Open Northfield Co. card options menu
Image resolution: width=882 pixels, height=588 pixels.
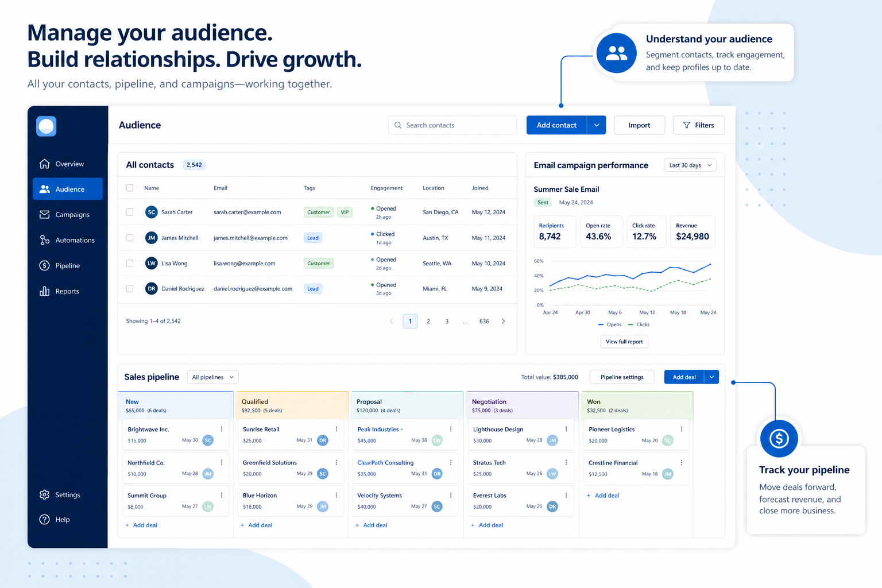pyautogui.click(x=222, y=462)
